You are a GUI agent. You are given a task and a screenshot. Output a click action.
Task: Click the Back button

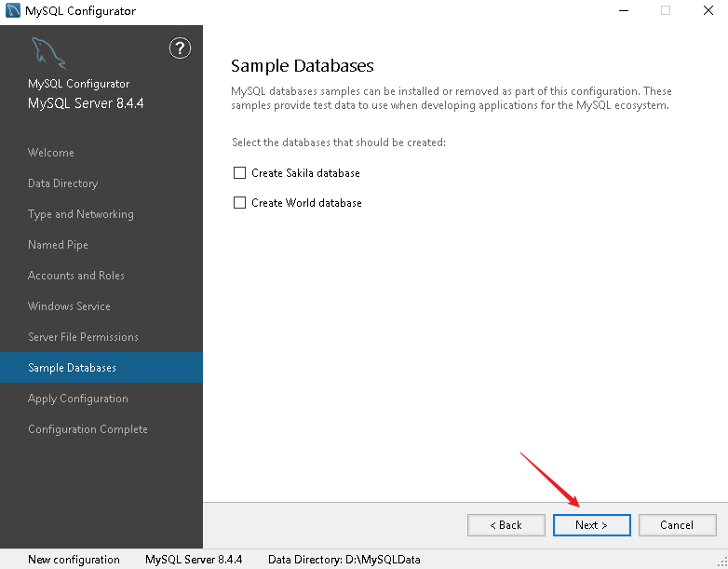[x=506, y=525]
